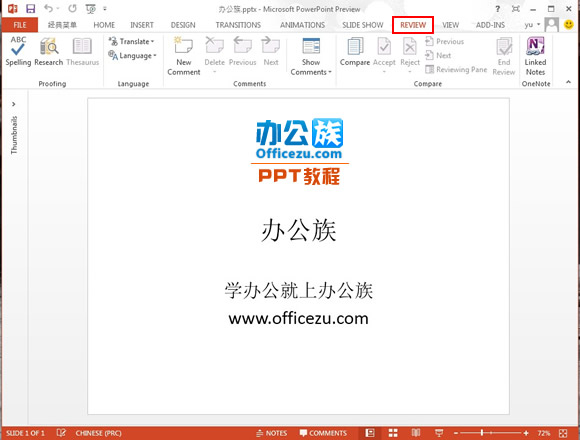Click the Reject change icon
The image size is (580, 440).
[x=410, y=47]
